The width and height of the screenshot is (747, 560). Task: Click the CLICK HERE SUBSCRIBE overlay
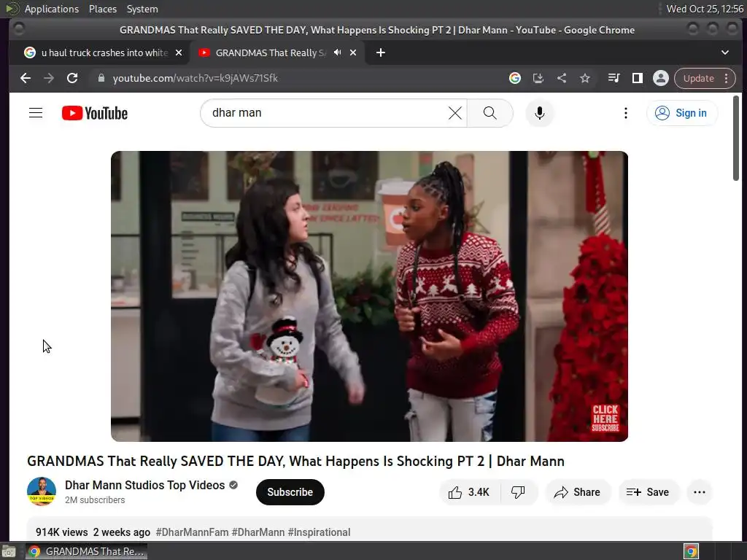pyautogui.click(x=605, y=418)
